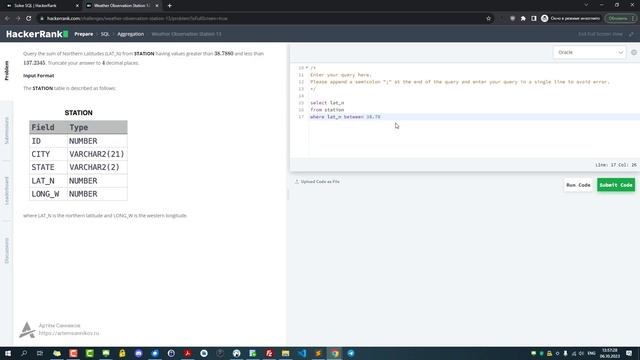
Task: Go forward in browser history
Action: pos(18,18)
